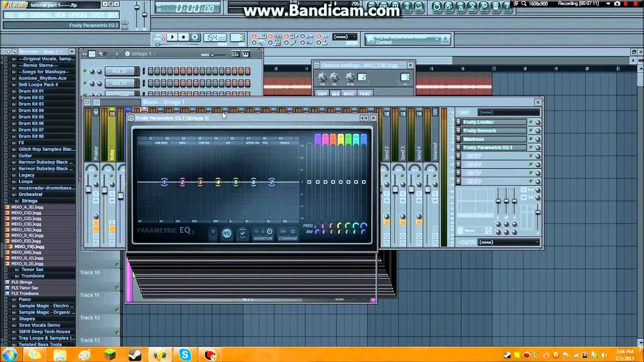Mute the Kick 14 channel LED

pos(85,83)
